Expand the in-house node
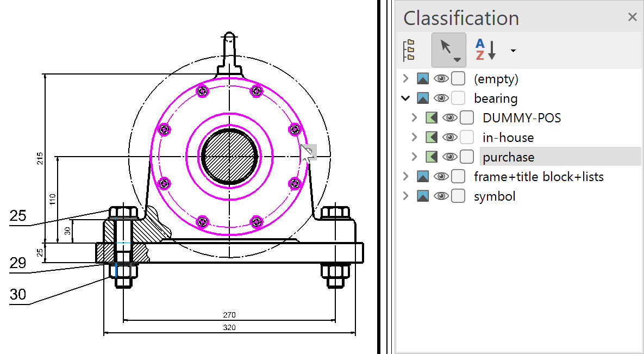Image resolution: width=644 pixels, height=354 pixels. pos(414,138)
